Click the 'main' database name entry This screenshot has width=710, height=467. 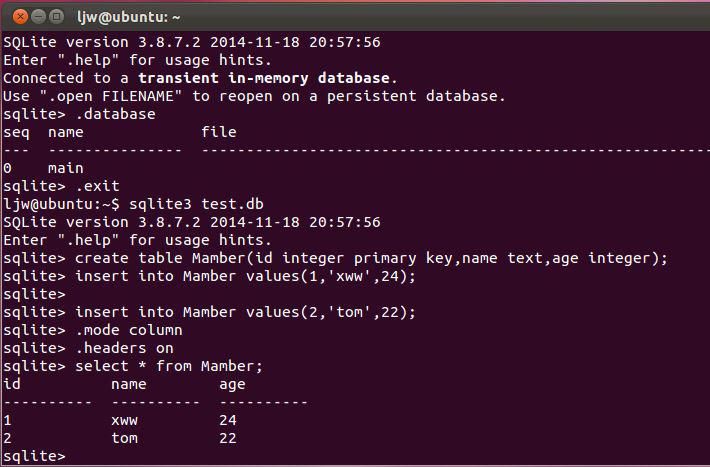coord(66,168)
